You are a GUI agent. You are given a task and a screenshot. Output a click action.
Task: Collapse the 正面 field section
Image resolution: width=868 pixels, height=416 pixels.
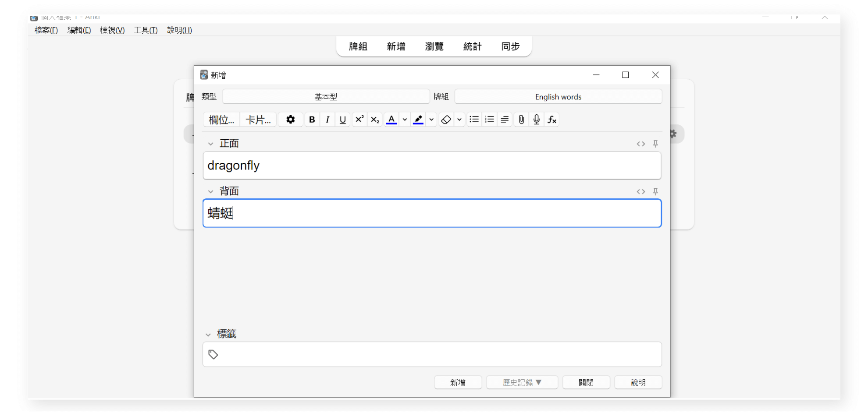pyautogui.click(x=210, y=144)
